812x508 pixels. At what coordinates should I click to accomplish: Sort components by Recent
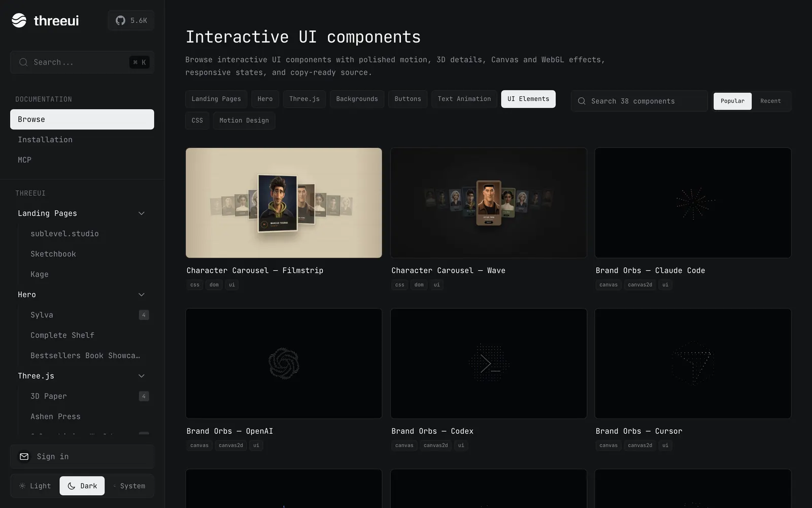click(770, 101)
